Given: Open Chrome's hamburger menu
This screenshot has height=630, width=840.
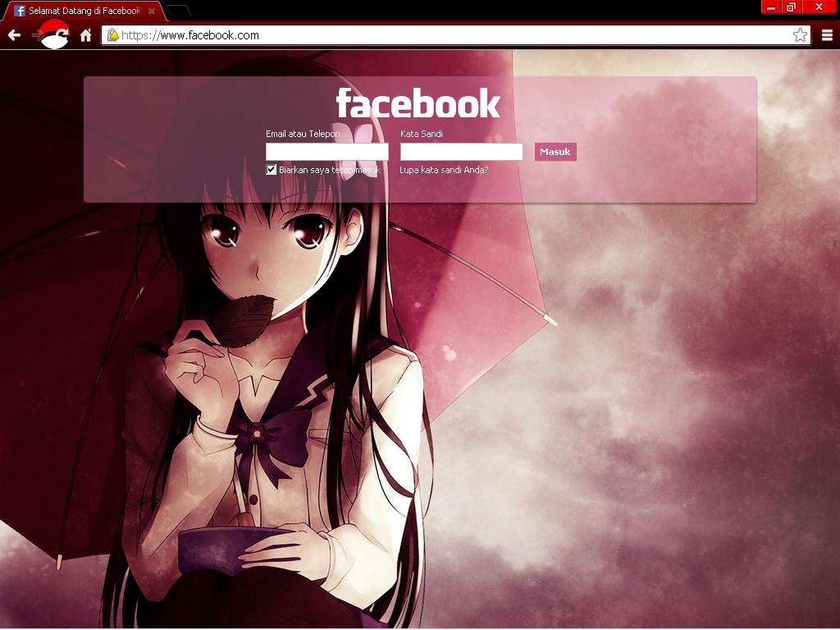Looking at the screenshot, I should pos(827,35).
